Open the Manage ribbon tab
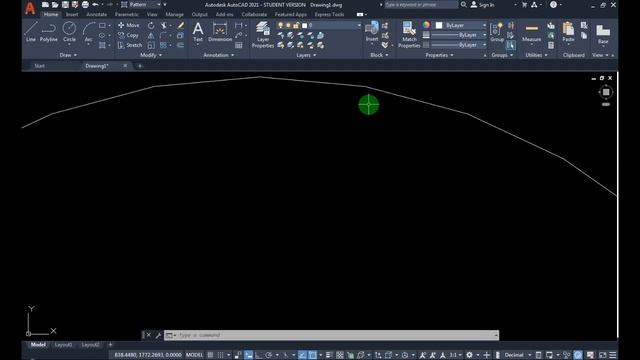This screenshot has width=640, height=360. coord(174,14)
